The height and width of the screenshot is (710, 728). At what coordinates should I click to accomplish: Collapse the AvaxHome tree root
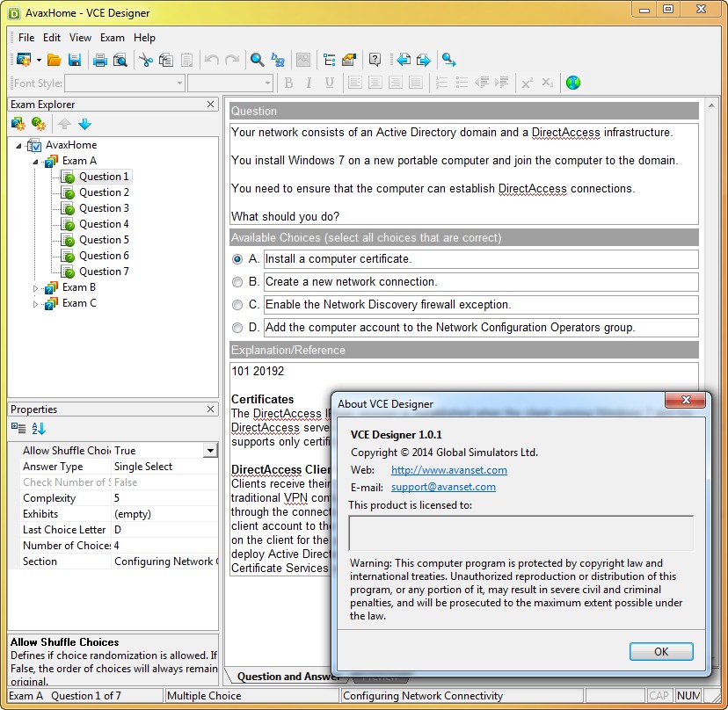point(18,146)
